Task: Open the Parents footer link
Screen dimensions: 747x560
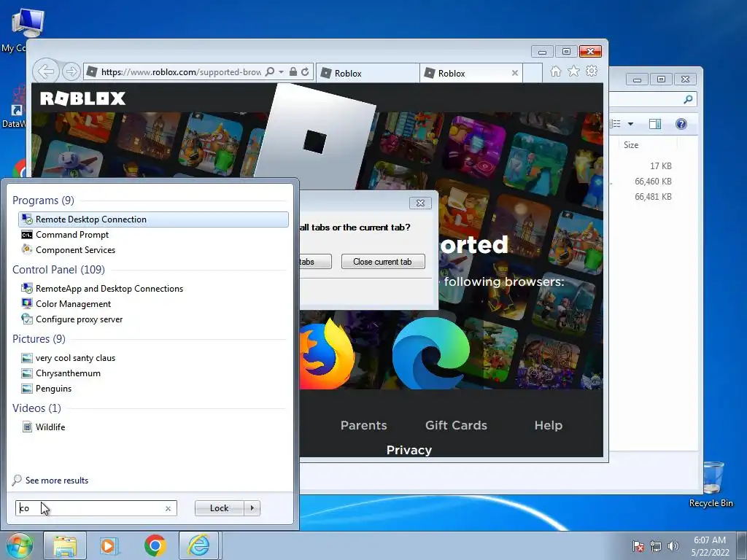Action: tap(363, 425)
